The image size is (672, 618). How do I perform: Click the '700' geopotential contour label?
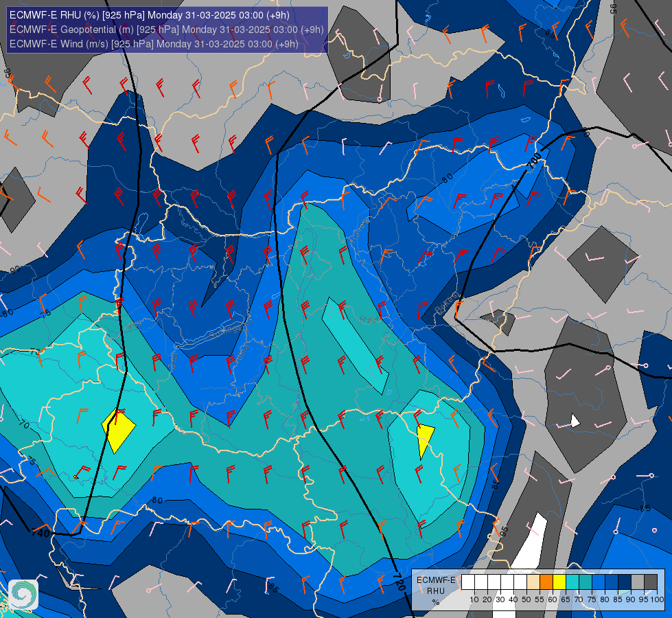click(534, 161)
